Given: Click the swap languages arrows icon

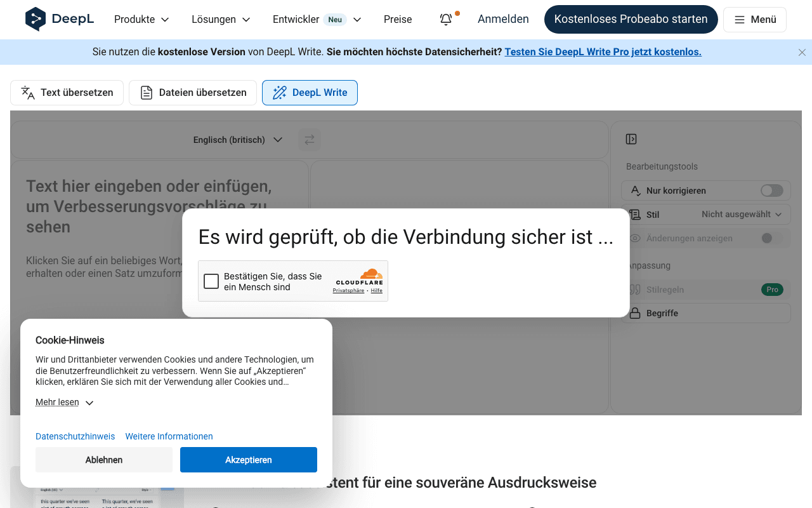Looking at the screenshot, I should (310, 140).
